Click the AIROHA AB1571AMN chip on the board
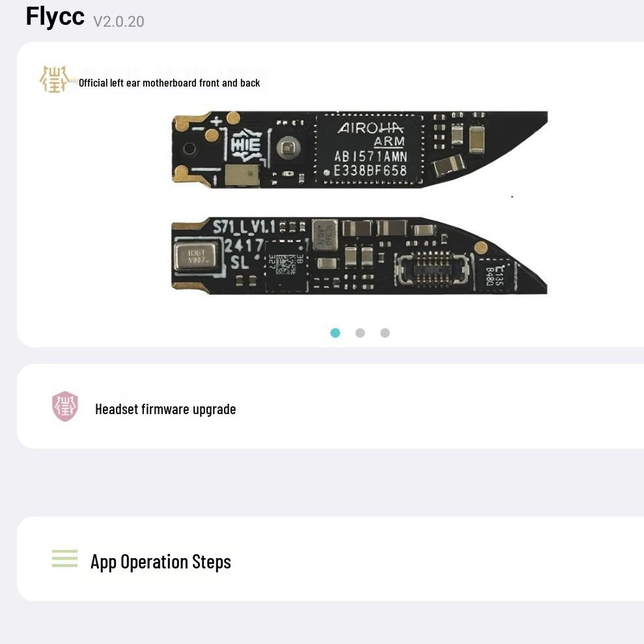Viewport: 644px width, 644px height. (369, 148)
